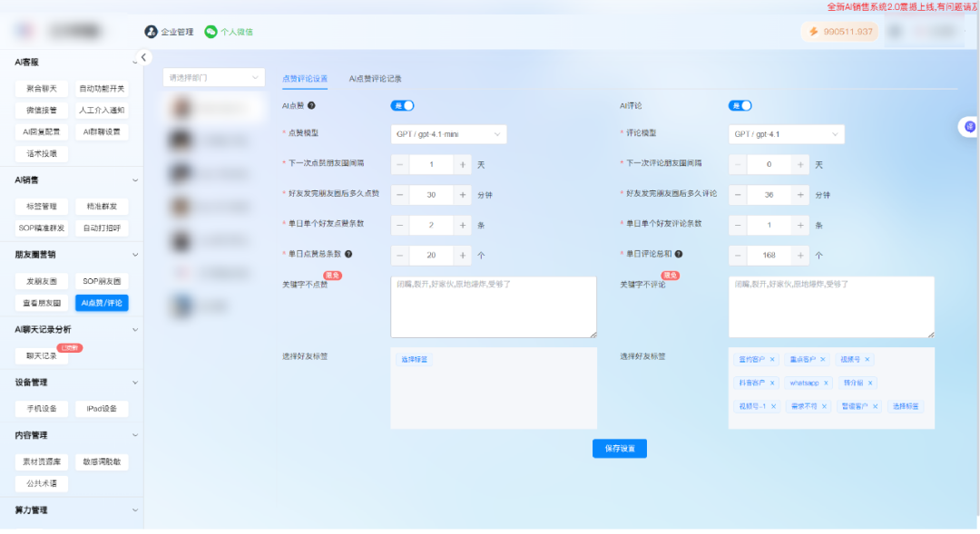This screenshot has width=980, height=534.
Task: Click 选择标签 in the AI评论 tag box
Action: click(906, 406)
